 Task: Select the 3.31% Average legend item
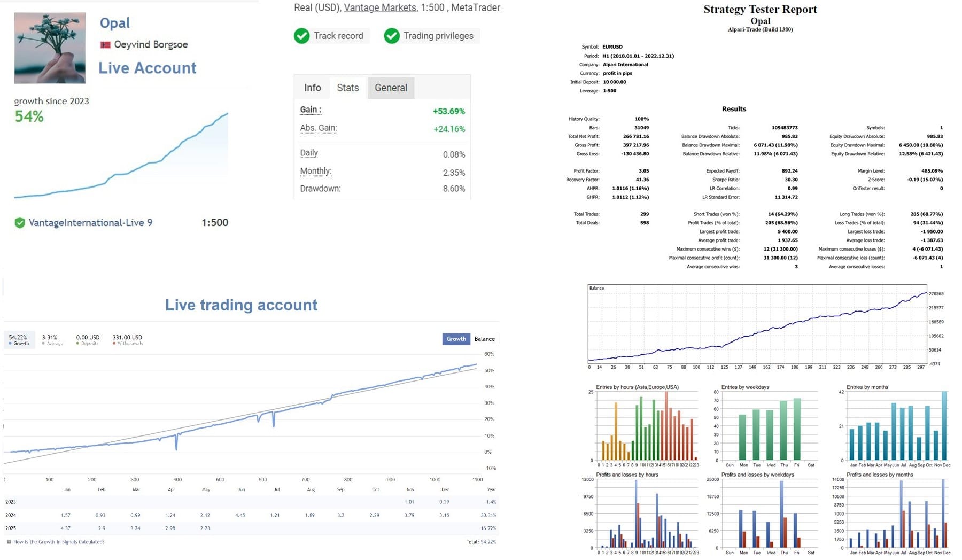52,340
